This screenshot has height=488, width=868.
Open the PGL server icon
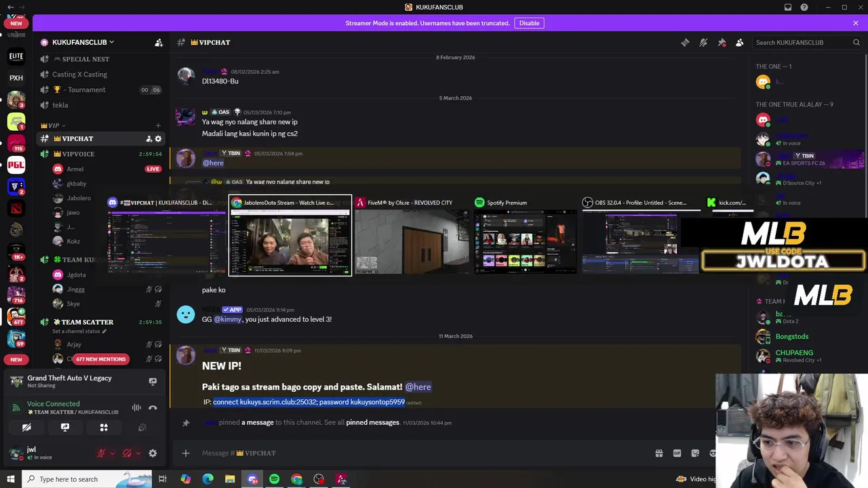(16, 165)
